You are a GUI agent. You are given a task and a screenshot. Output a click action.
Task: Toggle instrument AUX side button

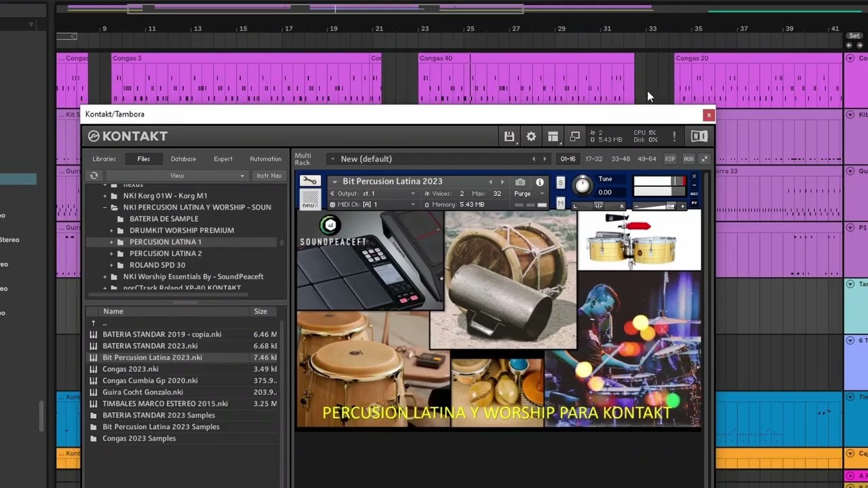point(694,193)
